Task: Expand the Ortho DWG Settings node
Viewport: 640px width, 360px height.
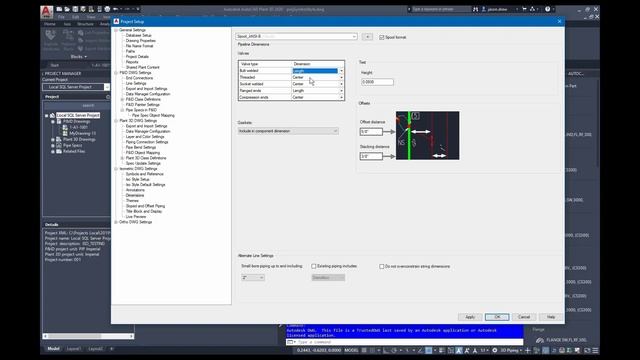Action: 116,222
